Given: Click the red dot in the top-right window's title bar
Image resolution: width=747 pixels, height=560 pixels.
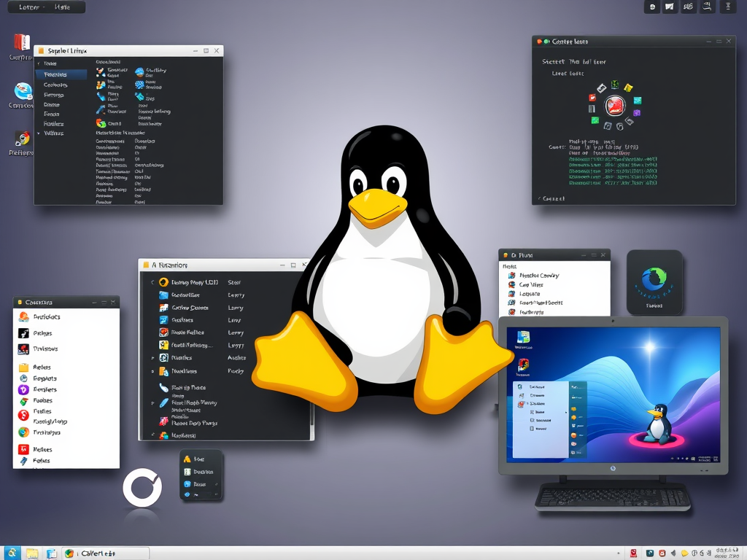Looking at the screenshot, I should tap(539, 42).
